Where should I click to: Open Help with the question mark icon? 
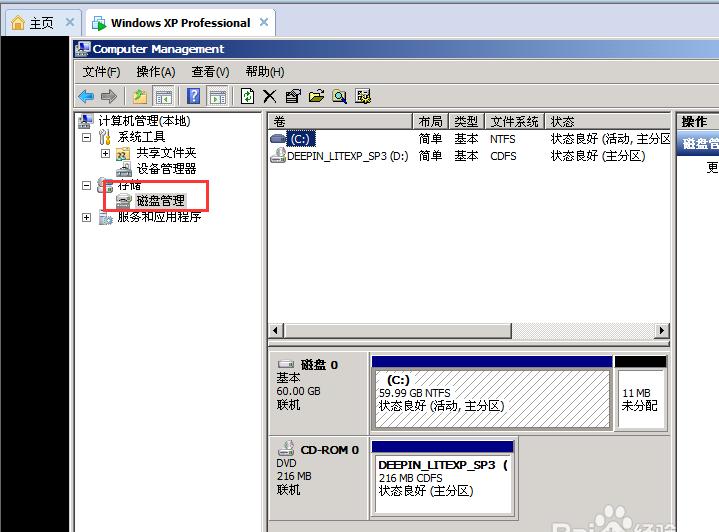(x=194, y=96)
